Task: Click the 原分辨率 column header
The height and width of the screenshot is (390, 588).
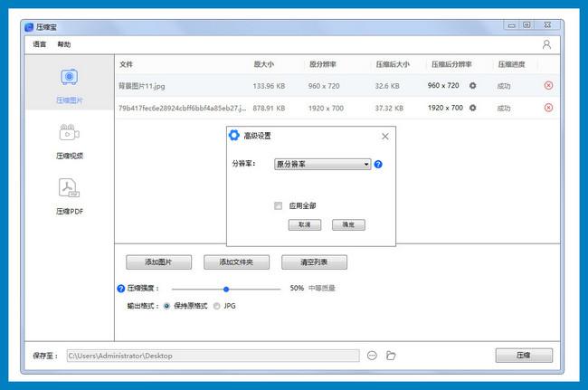Action: coord(323,64)
